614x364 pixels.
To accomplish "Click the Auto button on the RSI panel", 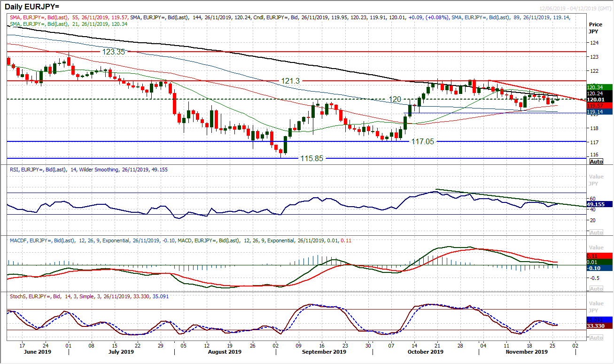I will pos(596,232).
